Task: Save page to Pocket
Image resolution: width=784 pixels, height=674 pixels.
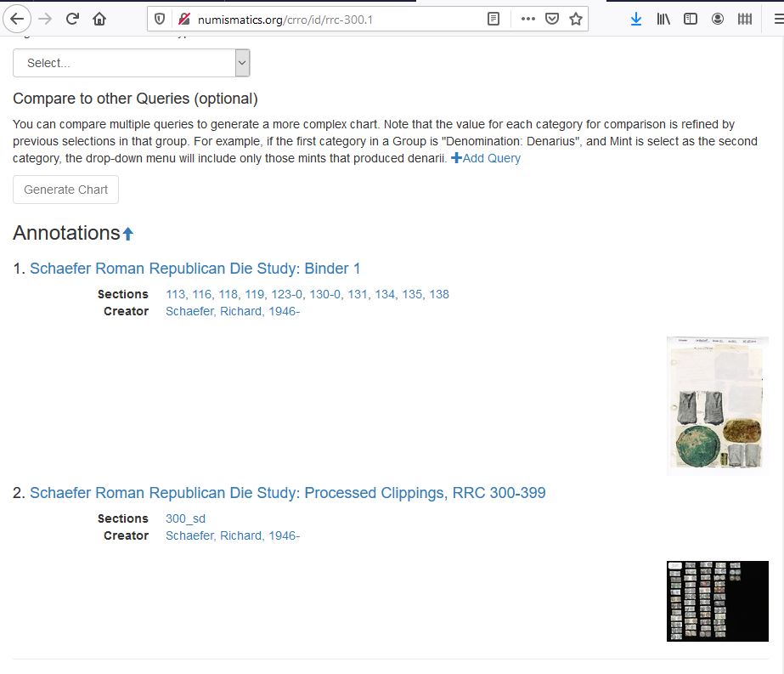Action: point(552,19)
